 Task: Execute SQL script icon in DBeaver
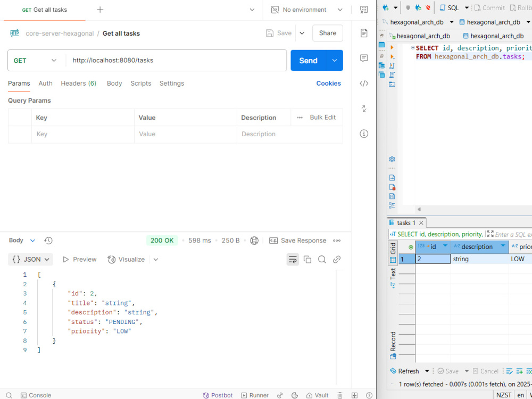pos(392,66)
